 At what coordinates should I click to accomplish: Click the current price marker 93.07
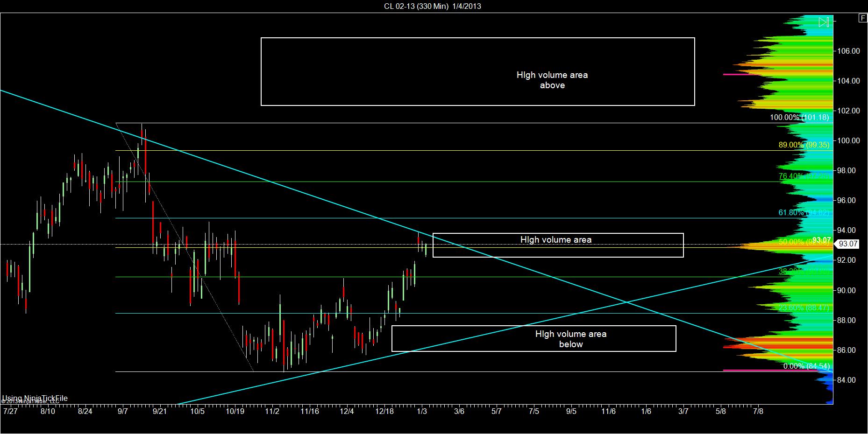coord(848,244)
